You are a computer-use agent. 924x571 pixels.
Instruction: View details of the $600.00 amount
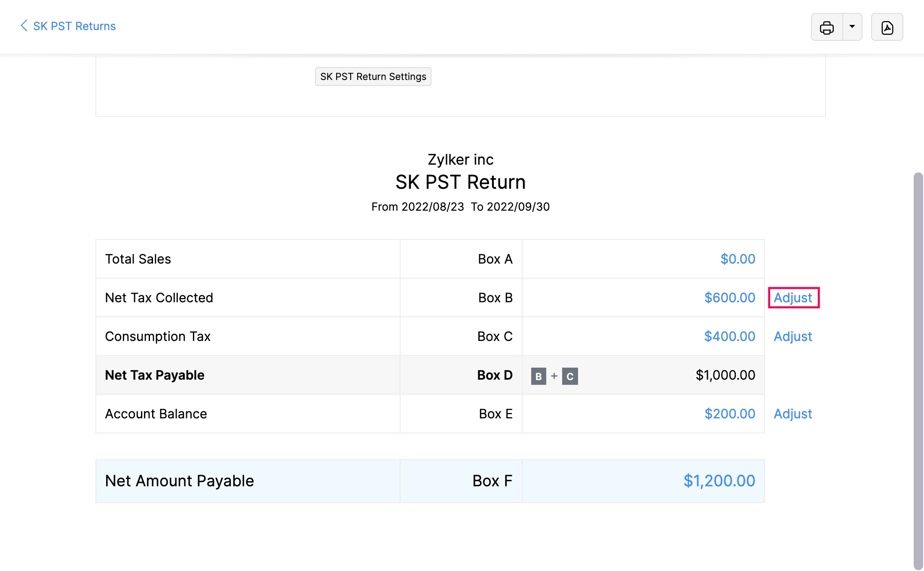(729, 298)
